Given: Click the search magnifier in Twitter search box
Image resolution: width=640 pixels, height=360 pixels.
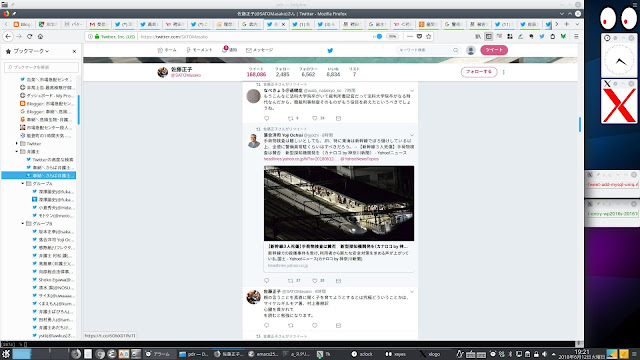Looking at the screenshot, I should point(456,50).
